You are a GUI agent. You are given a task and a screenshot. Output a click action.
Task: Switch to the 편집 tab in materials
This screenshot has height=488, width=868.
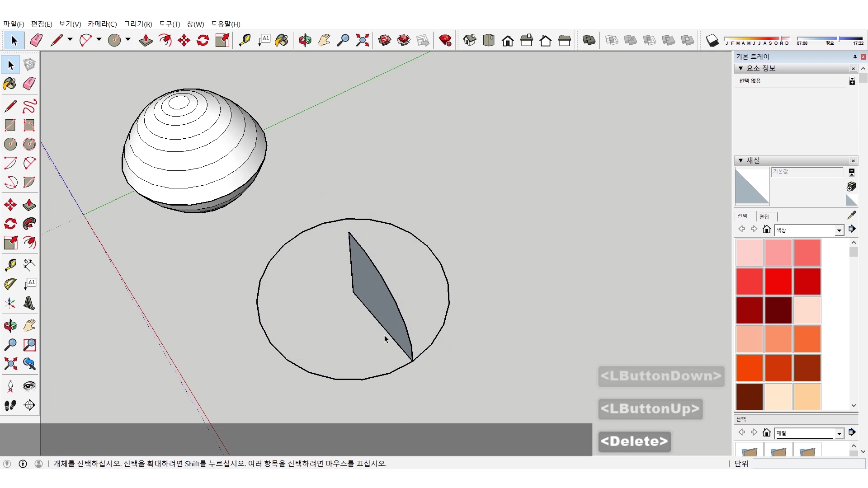pyautogui.click(x=764, y=216)
